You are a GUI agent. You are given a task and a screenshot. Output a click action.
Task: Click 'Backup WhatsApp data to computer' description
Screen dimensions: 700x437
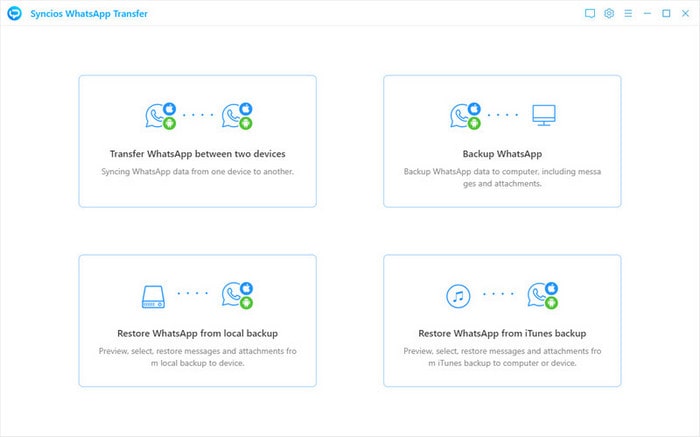(x=502, y=177)
